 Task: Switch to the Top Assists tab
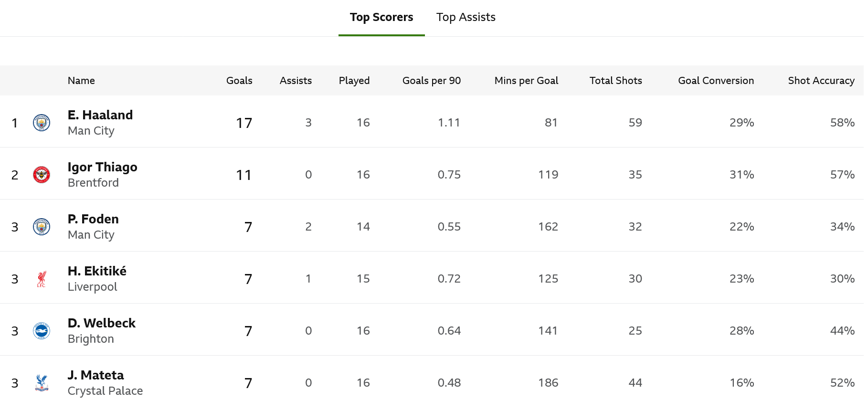click(x=466, y=17)
